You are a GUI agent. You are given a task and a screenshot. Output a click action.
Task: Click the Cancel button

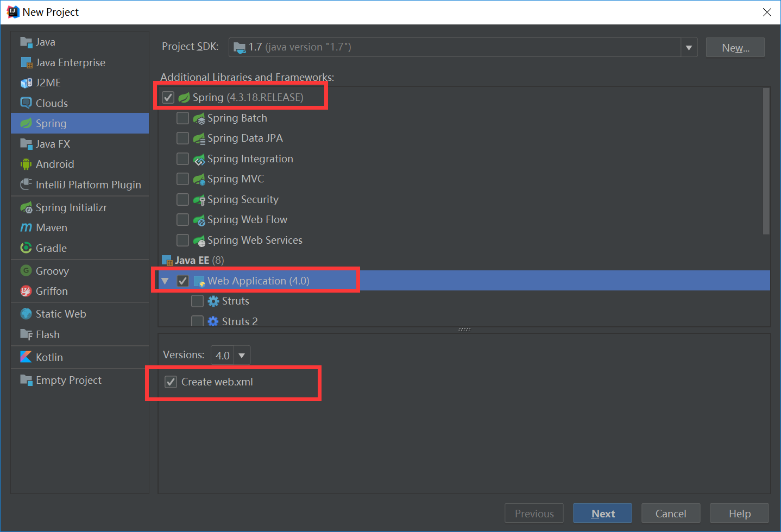tap(671, 514)
